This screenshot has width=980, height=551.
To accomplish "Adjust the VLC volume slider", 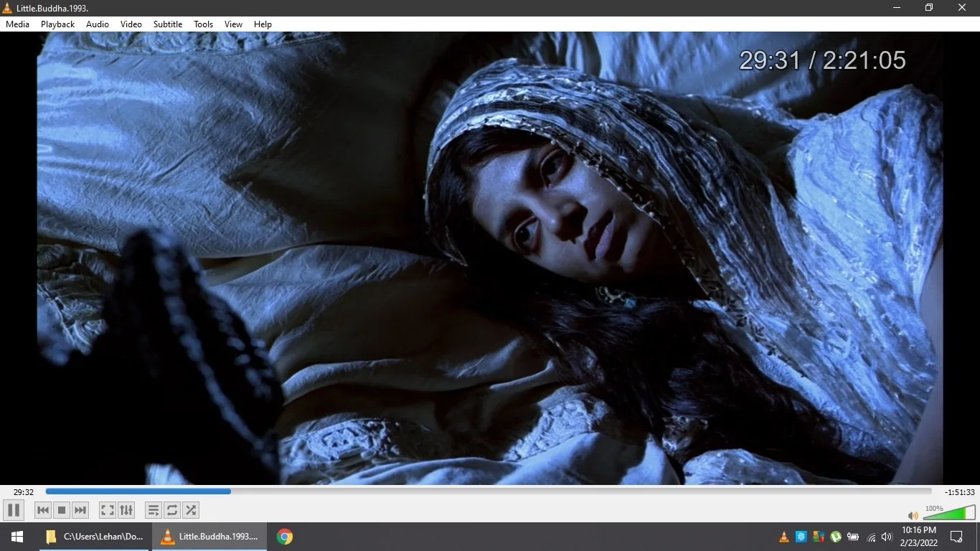I will [948, 512].
